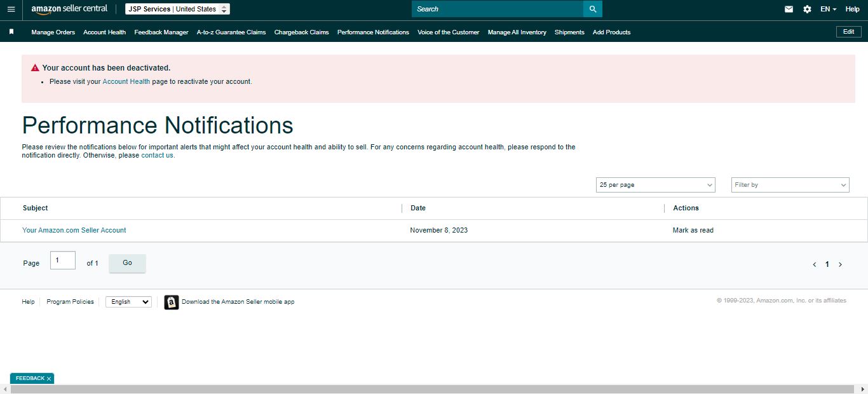Expand the 25 per page dropdown
The width and height of the screenshot is (868, 394).
[656, 185]
